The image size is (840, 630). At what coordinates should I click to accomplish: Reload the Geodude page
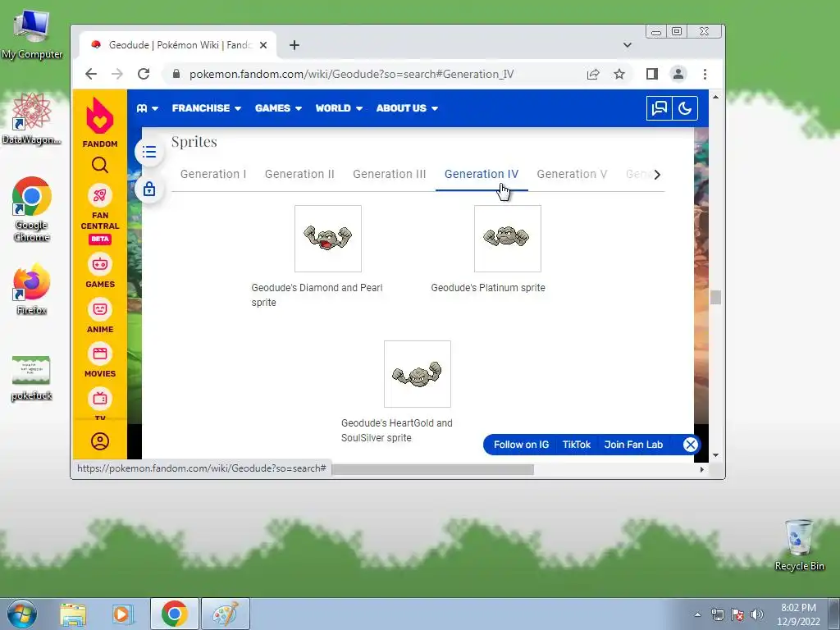click(x=144, y=74)
